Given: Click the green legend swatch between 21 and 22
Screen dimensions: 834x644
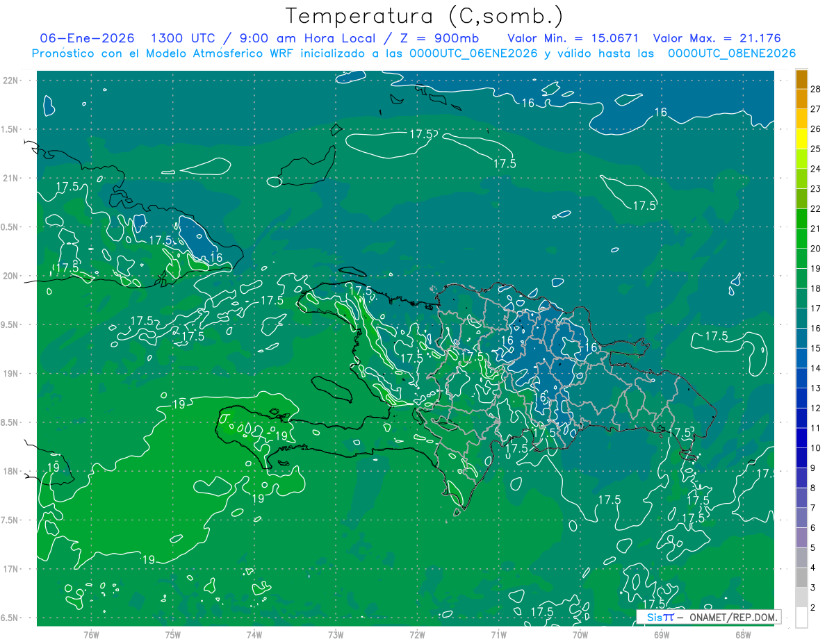Looking at the screenshot, I should coord(801,218).
